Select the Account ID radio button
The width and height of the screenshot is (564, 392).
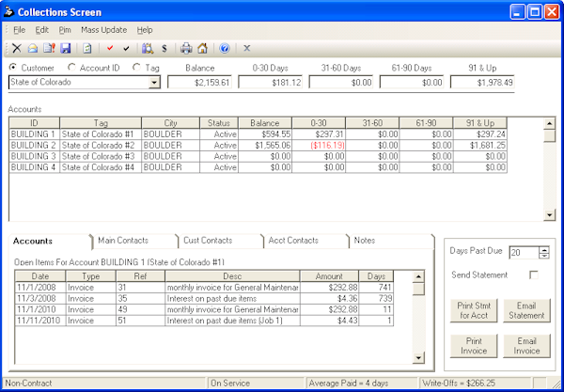(x=72, y=68)
